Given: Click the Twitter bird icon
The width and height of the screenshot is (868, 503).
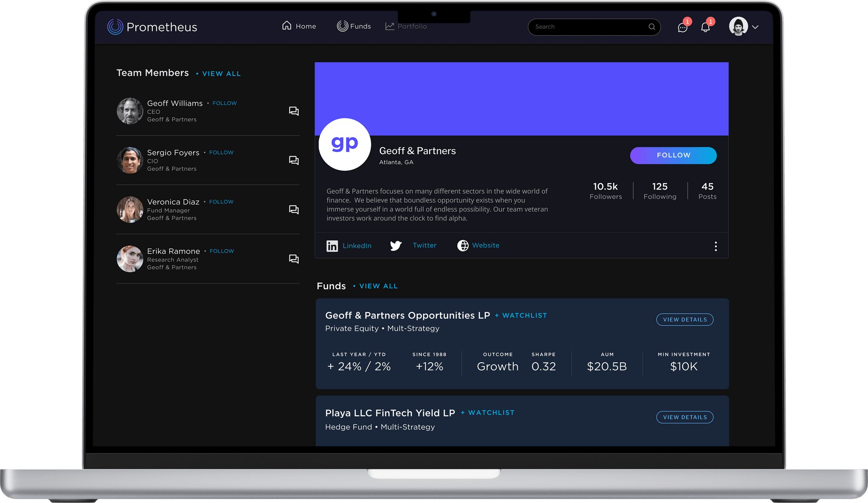Looking at the screenshot, I should tap(395, 245).
